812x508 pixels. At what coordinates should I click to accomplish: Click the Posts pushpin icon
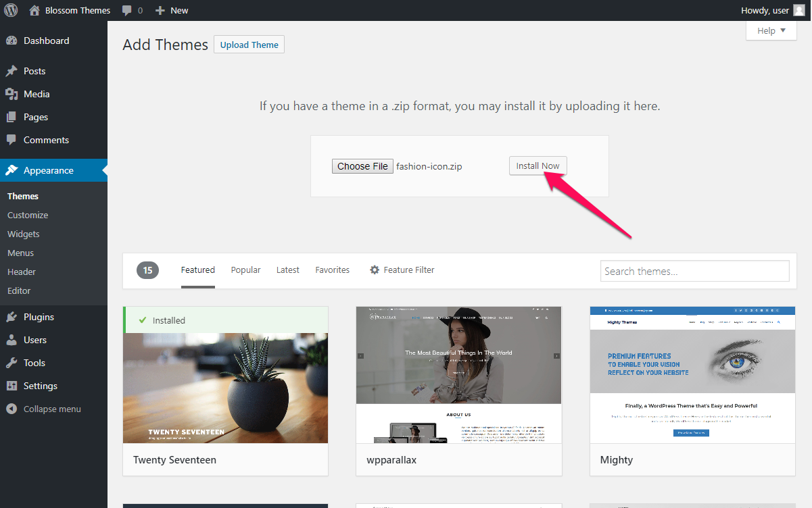coord(11,71)
